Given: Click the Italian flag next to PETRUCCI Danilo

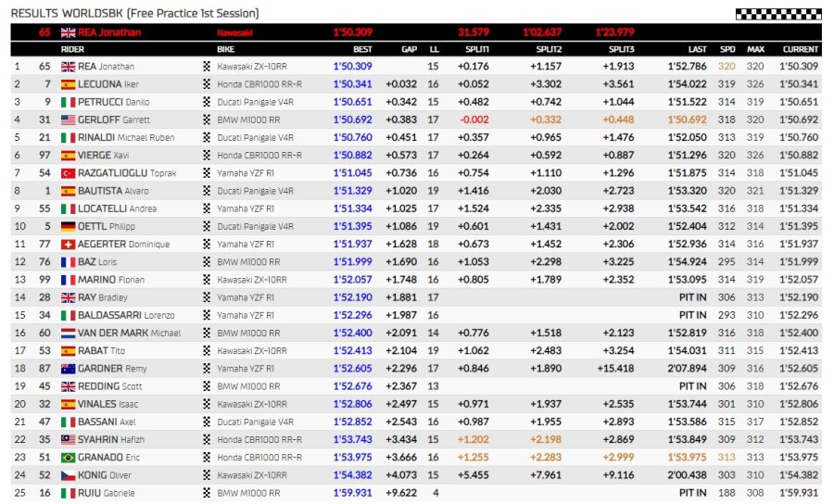Looking at the screenshot, I should point(68,102).
